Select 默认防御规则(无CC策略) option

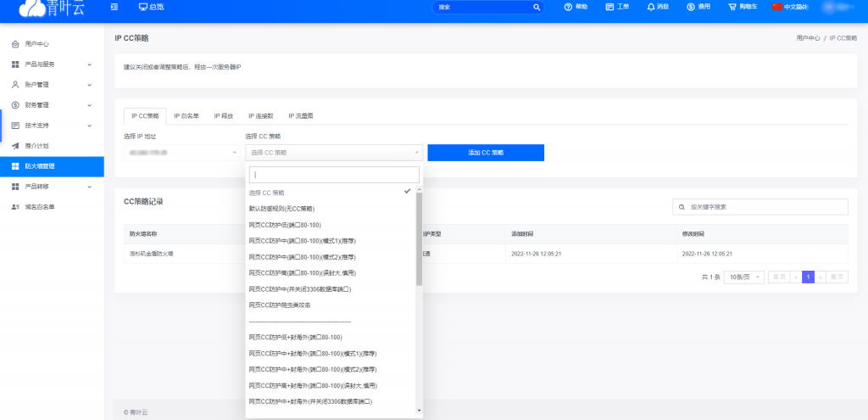(281, 209)
